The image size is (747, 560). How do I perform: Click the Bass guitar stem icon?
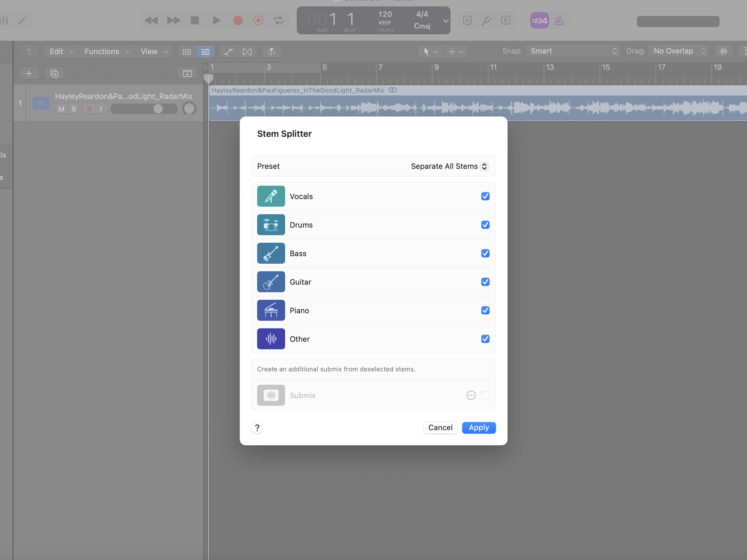point(271,253)
